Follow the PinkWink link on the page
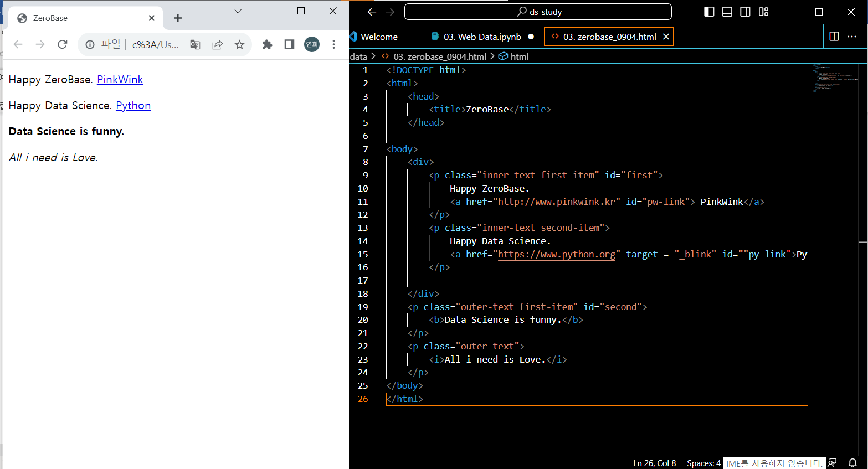 pyautogui.click(x=120, y=79)
